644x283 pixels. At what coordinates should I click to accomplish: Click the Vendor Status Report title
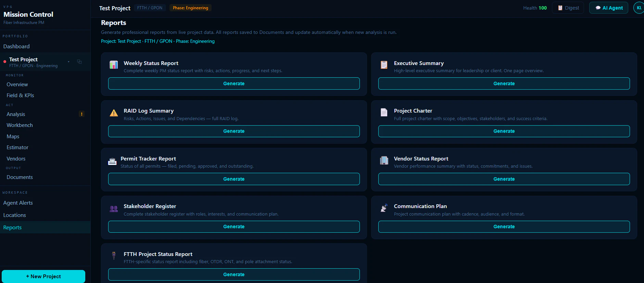(421, 159)
